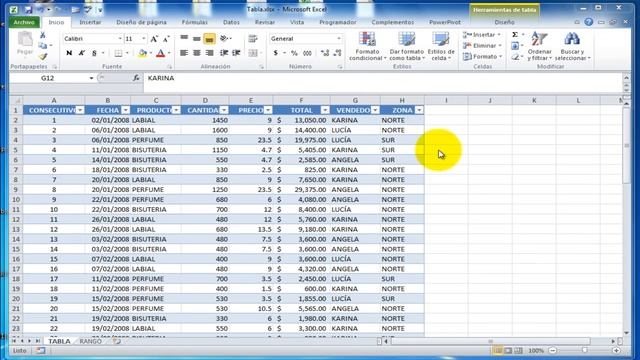Switch to the Insertar tab
The height and width of the screenshot is (360, 640).
click(x=90, y=22)
